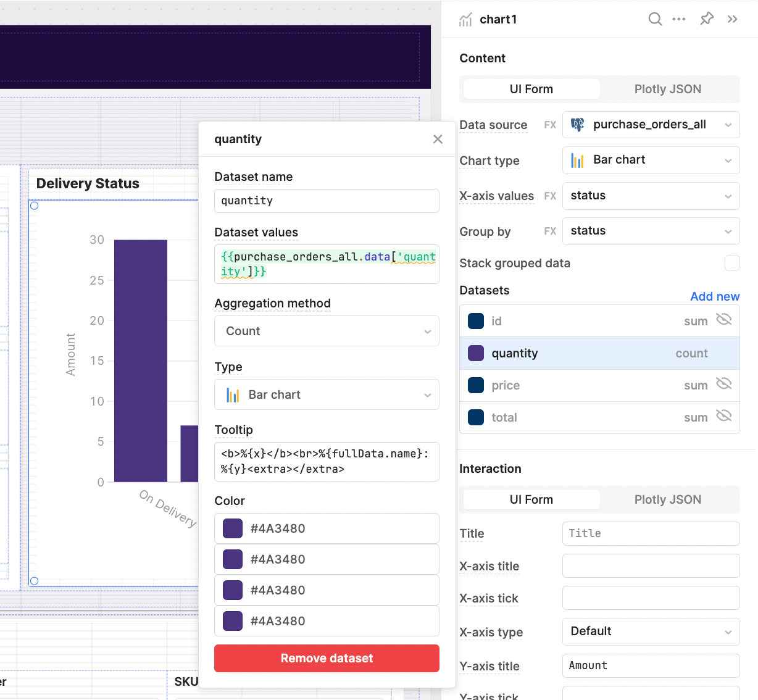Click the tallest bar in the chart
Viewport: 758px width, 700px height.
(141, 361)
